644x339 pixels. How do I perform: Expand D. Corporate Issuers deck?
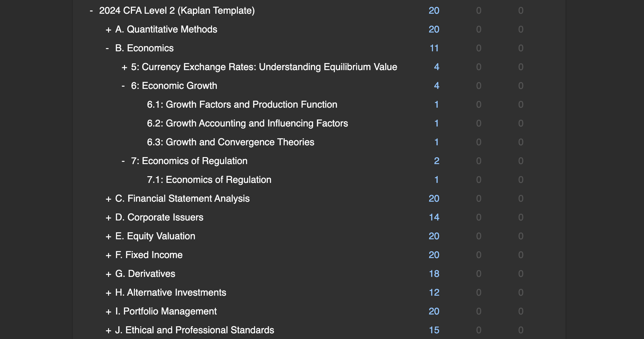[x=108, y=218]
